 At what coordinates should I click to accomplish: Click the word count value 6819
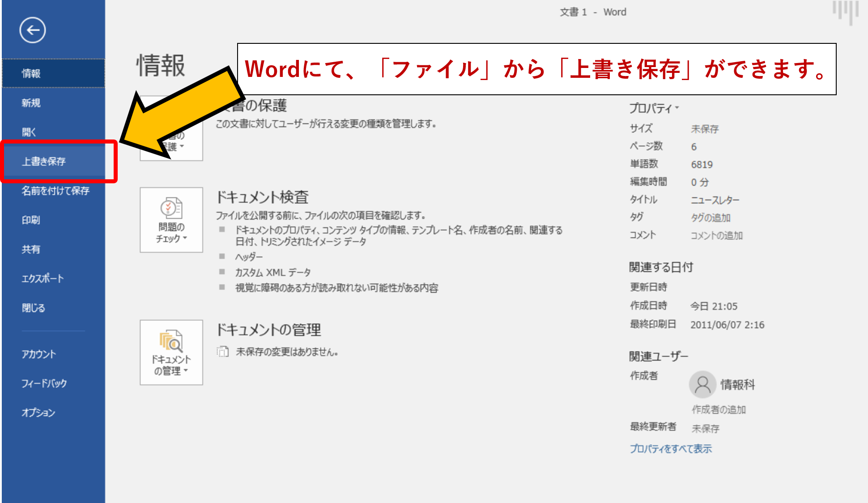pyautogui.click(x=702, y=165)
